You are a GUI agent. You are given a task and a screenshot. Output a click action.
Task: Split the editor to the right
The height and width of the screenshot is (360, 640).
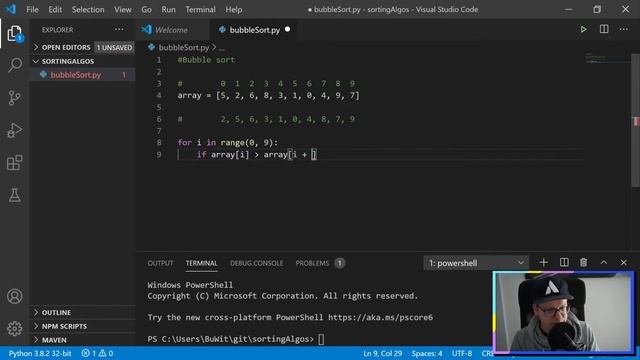tap(604, 29)
